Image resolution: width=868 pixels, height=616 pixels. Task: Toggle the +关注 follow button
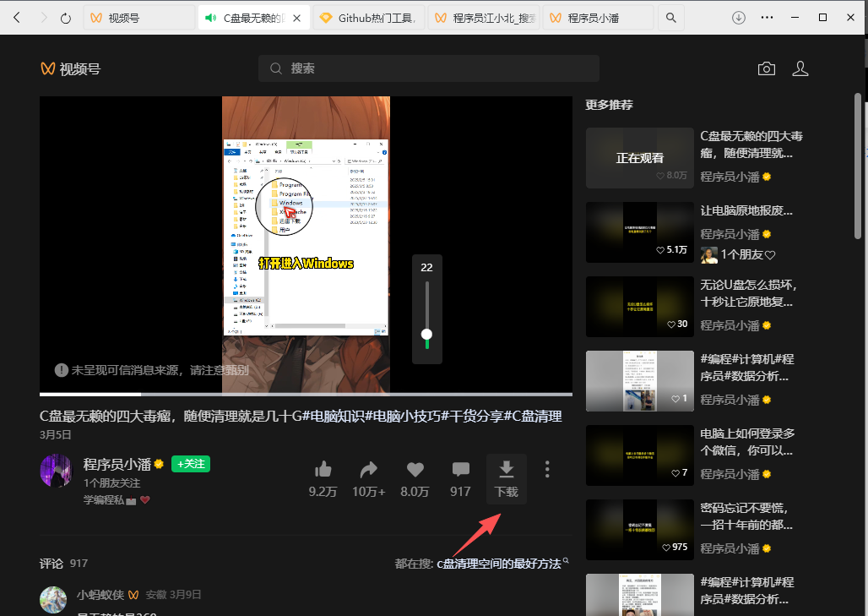click(190, 464)
